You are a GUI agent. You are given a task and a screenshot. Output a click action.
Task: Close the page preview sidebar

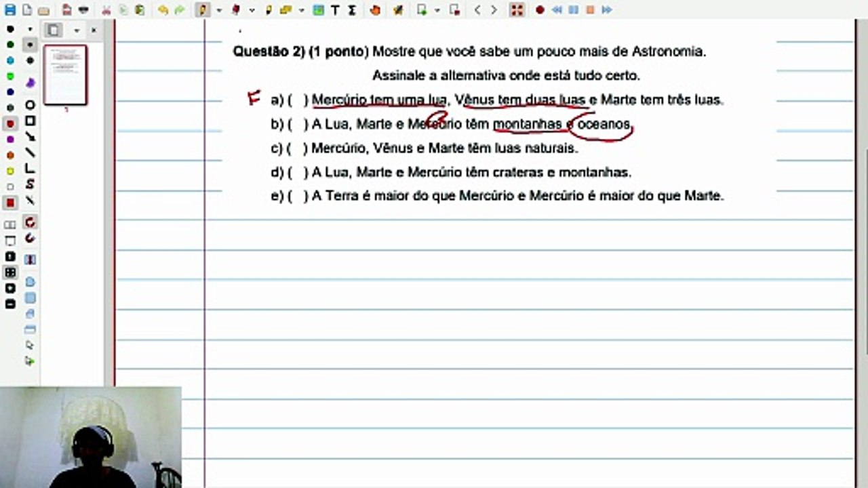[x=94, y=30]
